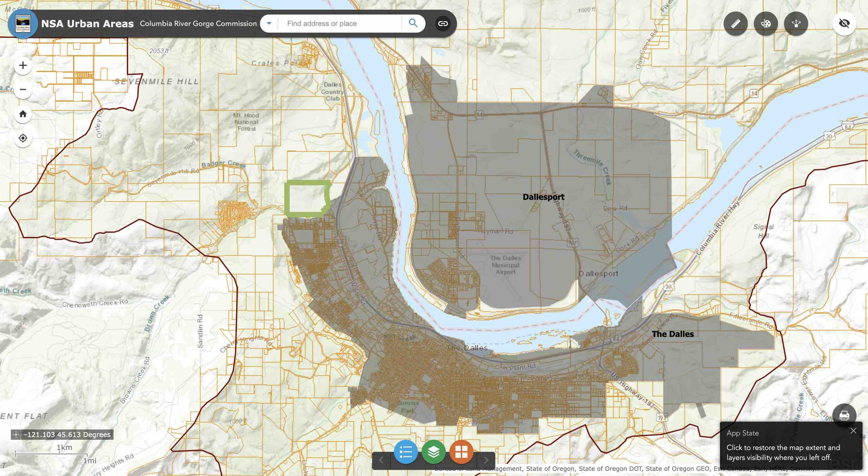
Task: Click the search magnifier icon
Action: coord(413,23)
